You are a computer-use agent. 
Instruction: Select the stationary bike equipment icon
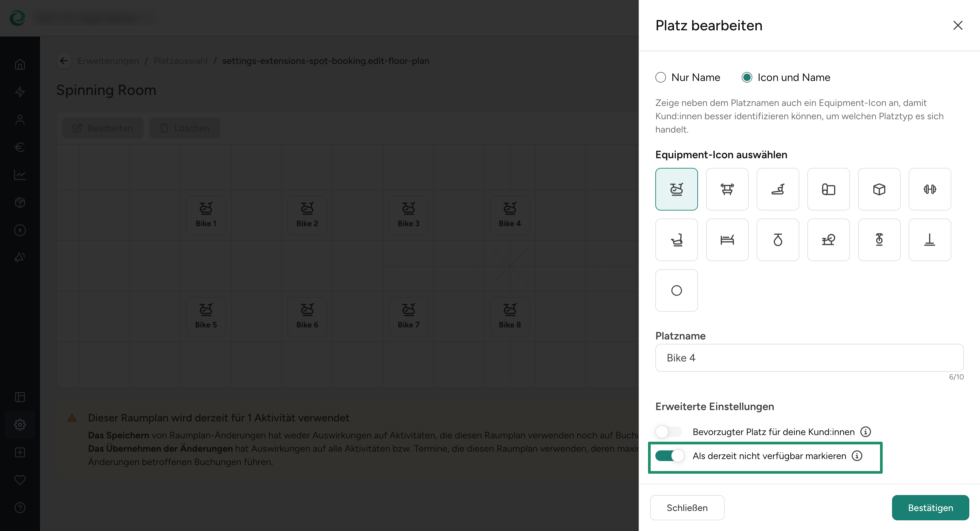(676, 189)
